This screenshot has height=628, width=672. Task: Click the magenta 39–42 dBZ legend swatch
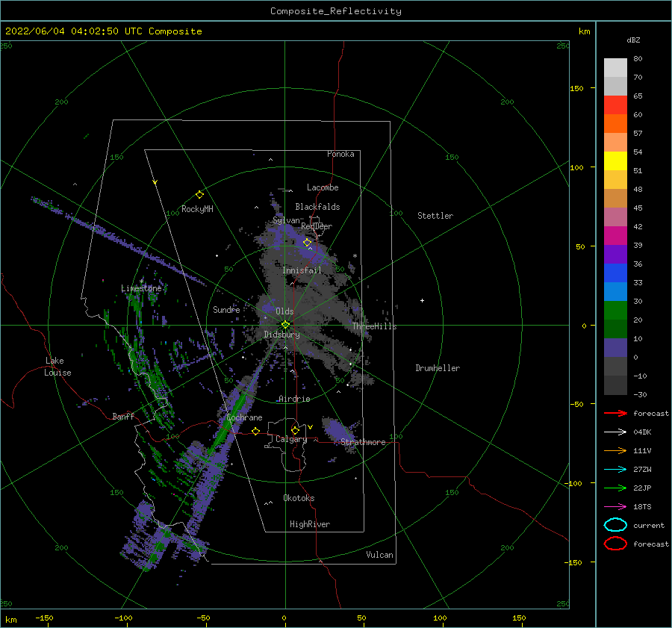(615, 236)
